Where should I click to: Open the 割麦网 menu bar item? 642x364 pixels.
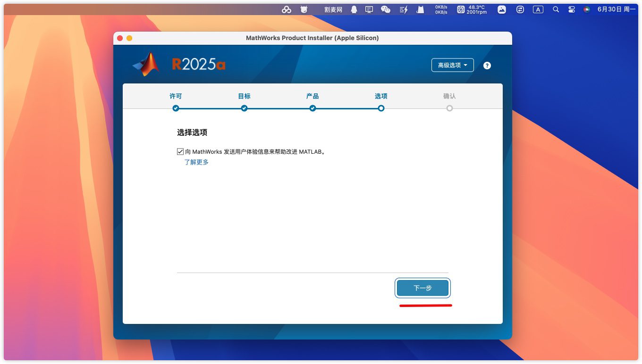333,9
